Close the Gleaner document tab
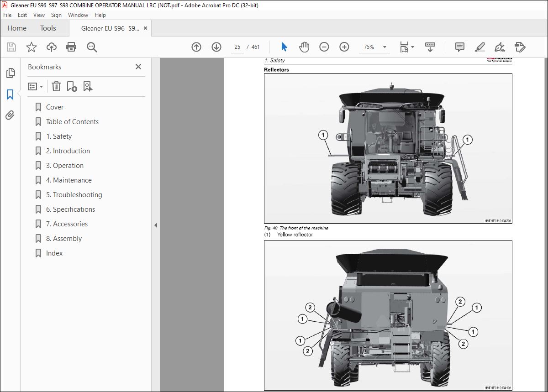Image resolution: width=548 pixels, height=392 pixels. point(146,28)
